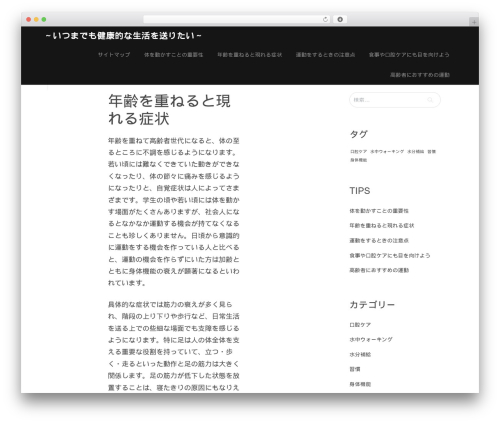The width and height of the screenshot is (500, 423).
Task: Click the 習慣 tag under タグ
Action: tap(432, 151)
